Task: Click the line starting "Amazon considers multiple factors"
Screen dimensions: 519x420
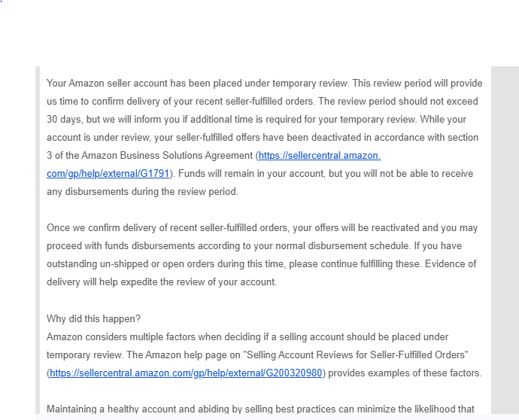Action: click(x=247, y=337)
